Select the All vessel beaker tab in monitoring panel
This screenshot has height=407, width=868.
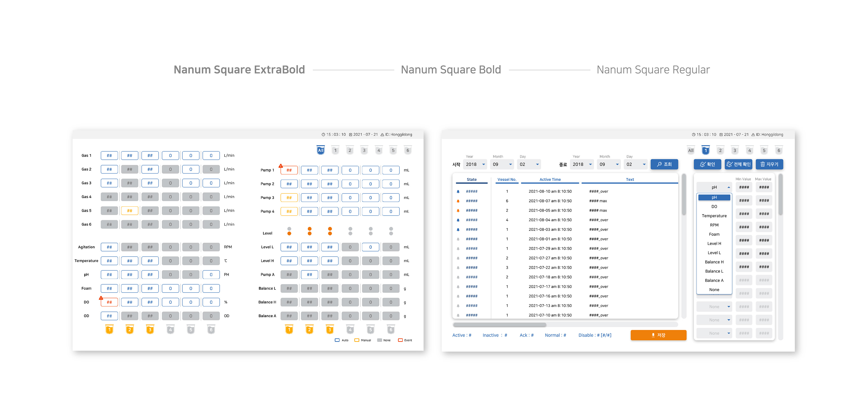click(x=321, y=150)
